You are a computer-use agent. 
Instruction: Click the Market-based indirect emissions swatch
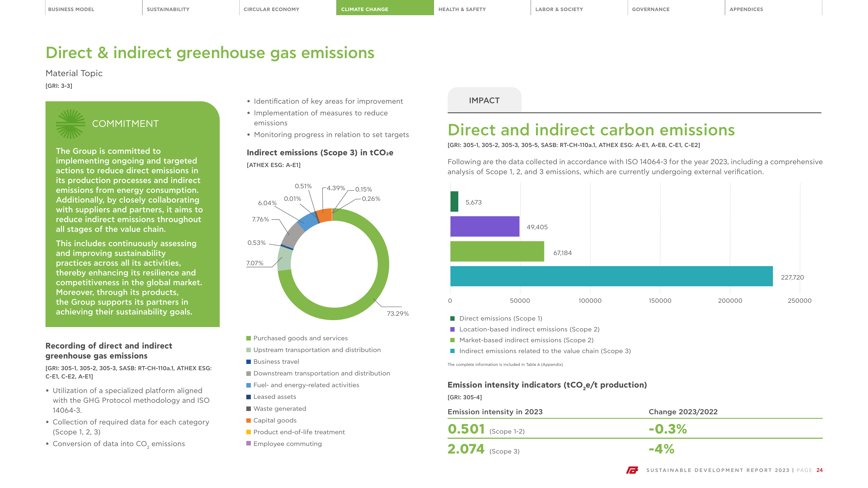coord(452,340)
